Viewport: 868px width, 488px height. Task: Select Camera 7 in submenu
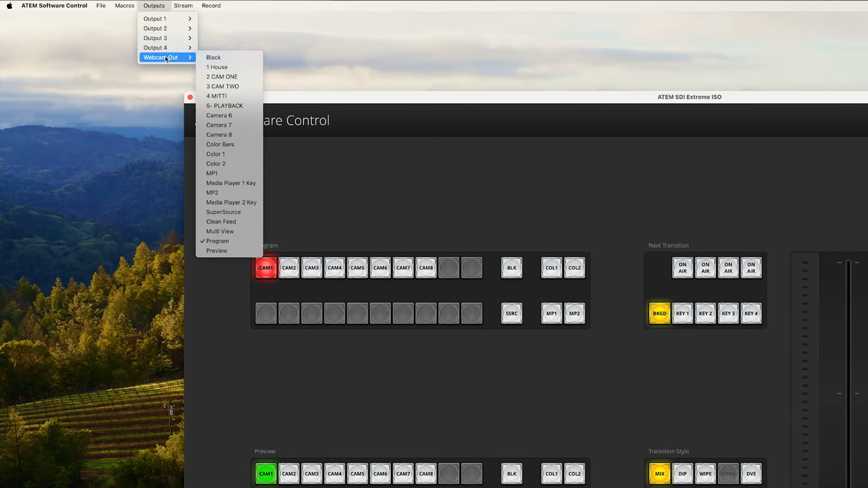(x=229, y=125)
